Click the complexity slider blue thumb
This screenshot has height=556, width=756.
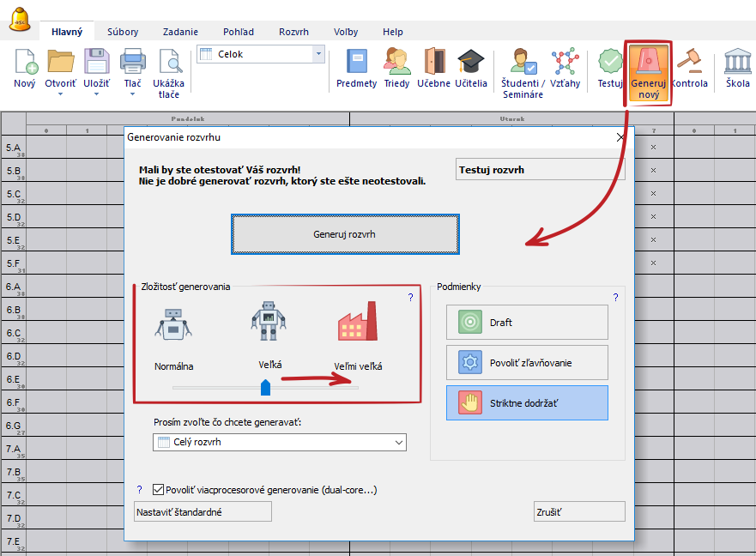[x=265, y=388]
